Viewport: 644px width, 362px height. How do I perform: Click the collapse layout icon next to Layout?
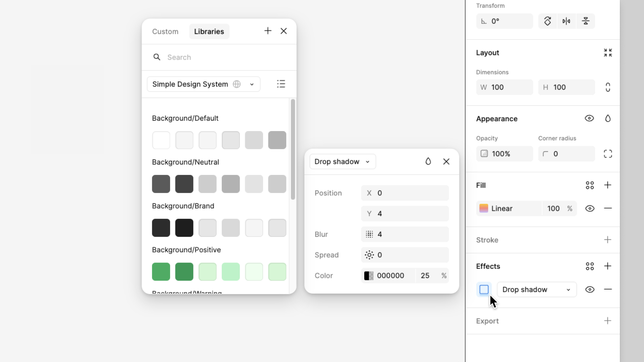[608, 53]
